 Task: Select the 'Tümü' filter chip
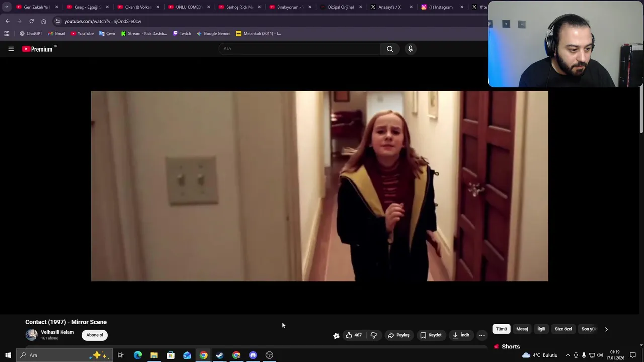(x=501, y=329)
